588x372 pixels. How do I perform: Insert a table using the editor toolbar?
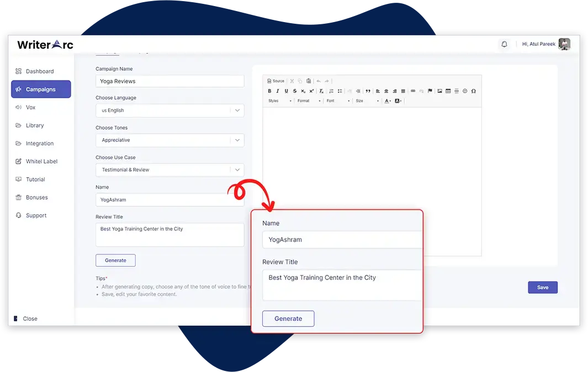(x=448, y=91)
